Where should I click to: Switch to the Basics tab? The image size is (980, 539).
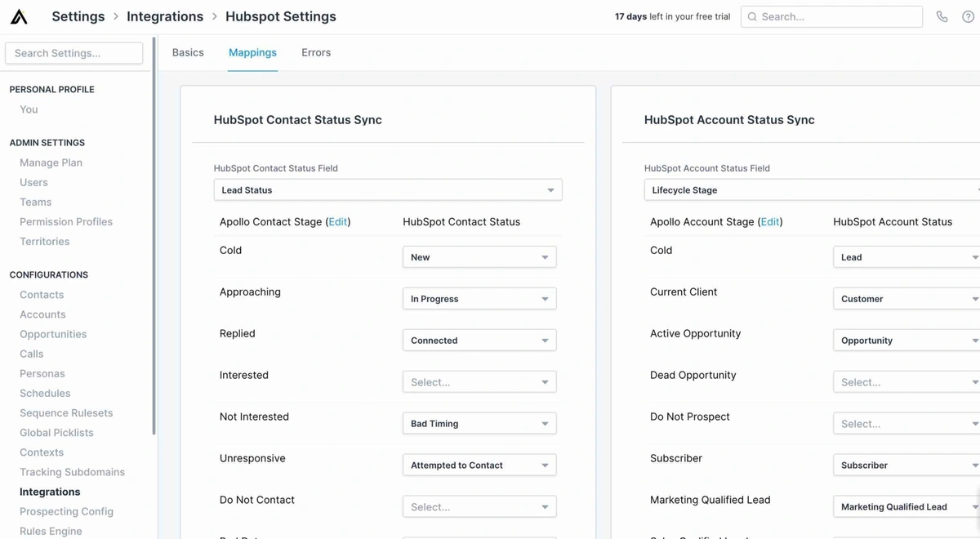188,52
